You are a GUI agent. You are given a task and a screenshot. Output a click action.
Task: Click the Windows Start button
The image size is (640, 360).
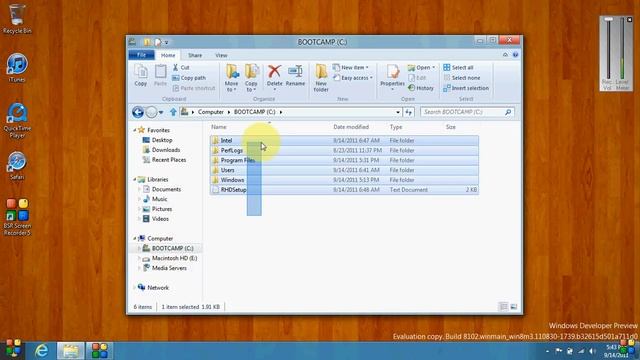tap(13, 350)
